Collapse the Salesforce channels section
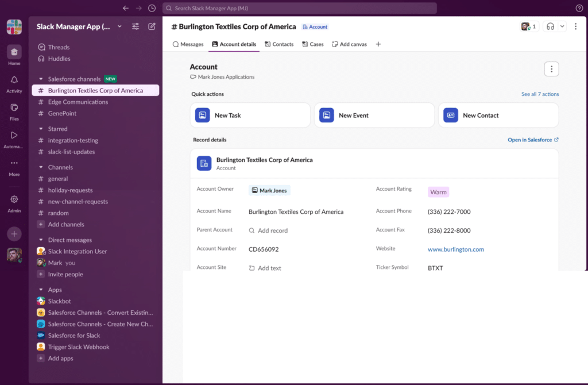This screenshot has width=588, height=385. [41, 79]
